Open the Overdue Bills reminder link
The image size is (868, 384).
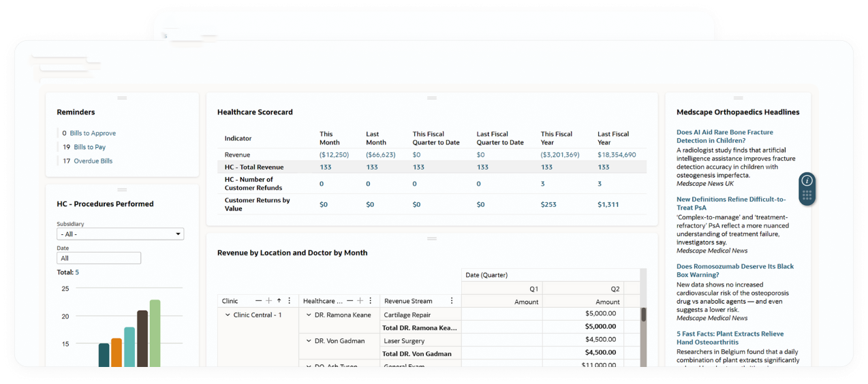click(93, 161)
